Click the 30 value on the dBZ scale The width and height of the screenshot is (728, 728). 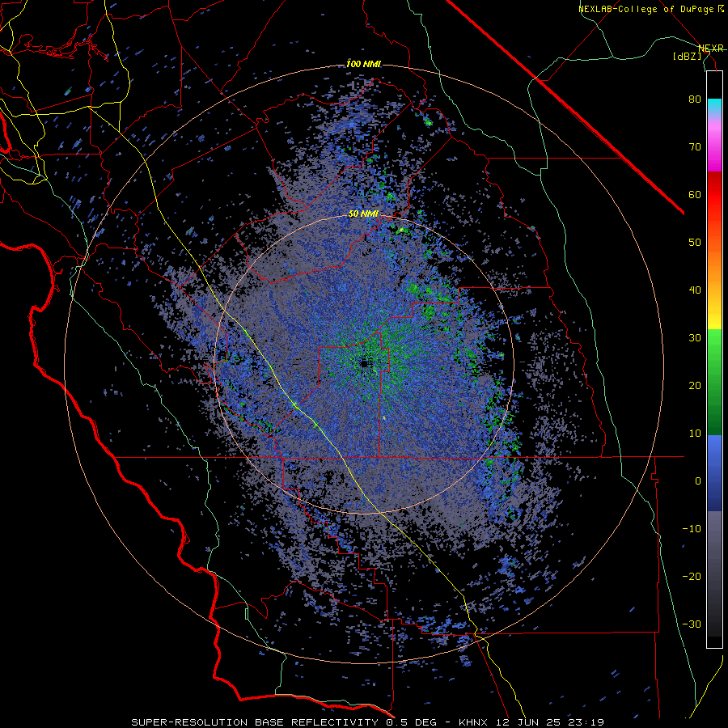coord(695,338)
